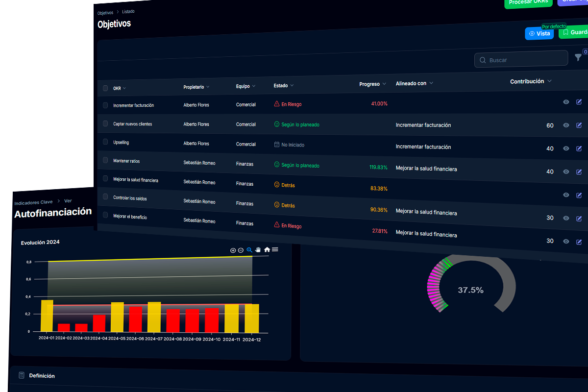Select the Mantener ratios row checkbox
Viewport: 588px width, 392px height.
click(x=105, y=160)
